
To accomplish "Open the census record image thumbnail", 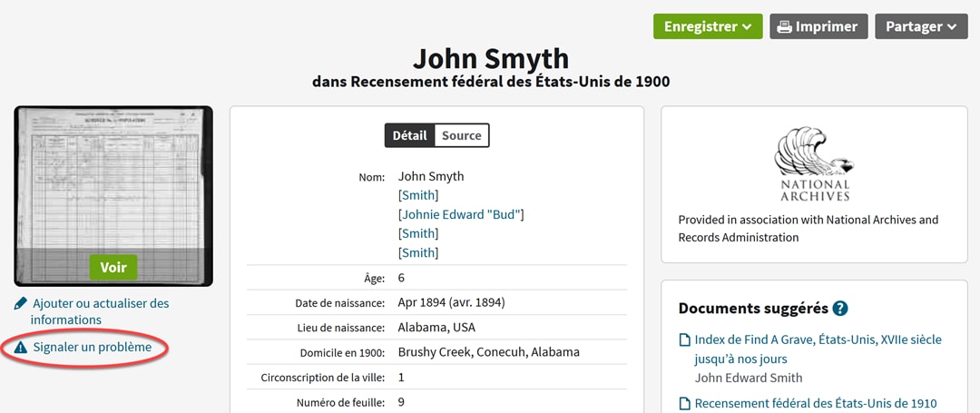I will pyautogui.click(x=113, y=195).
